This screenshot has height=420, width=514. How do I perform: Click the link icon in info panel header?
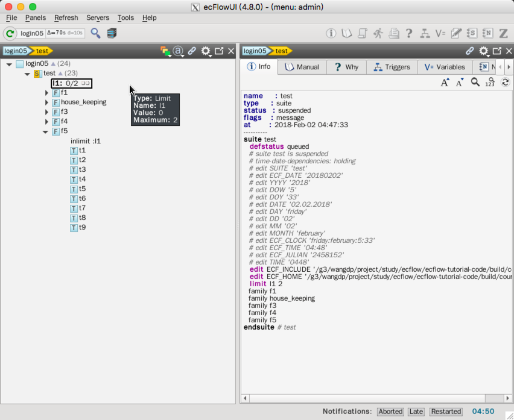point(470,51)
